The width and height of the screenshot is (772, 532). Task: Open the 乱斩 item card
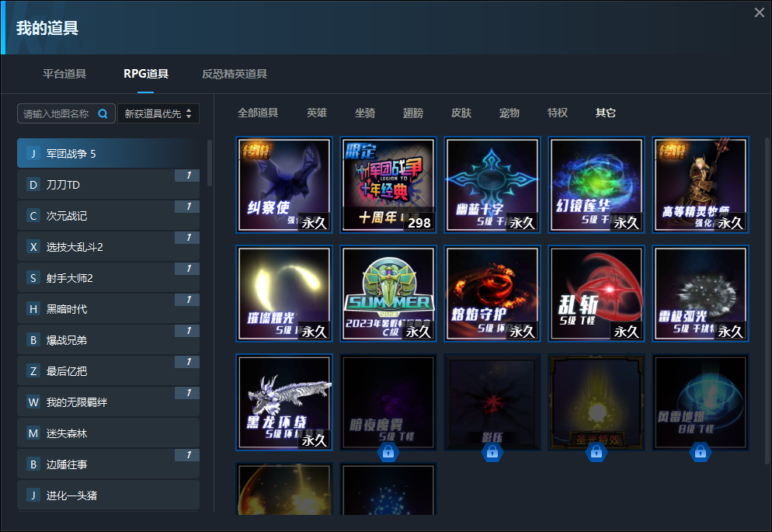click(596, 294)
